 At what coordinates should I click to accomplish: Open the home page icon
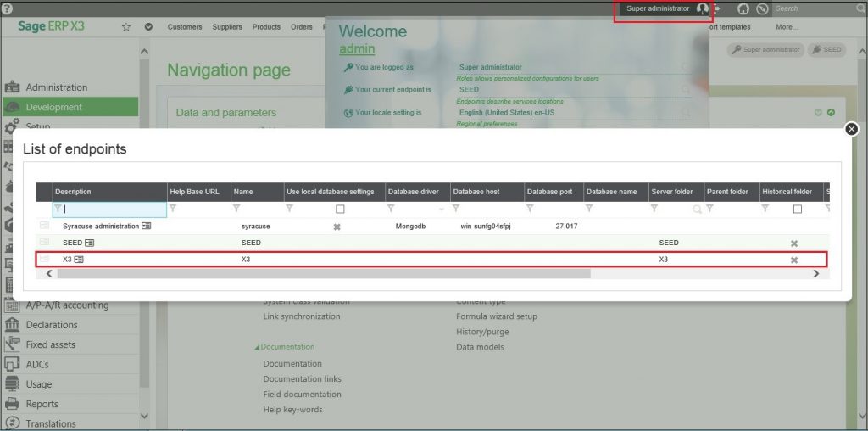point(743,8)
